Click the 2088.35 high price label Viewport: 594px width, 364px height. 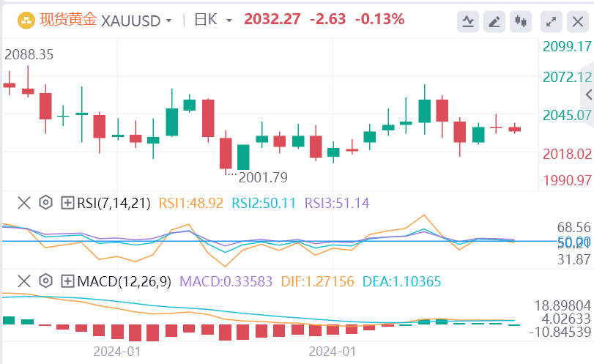coord(29,54)
